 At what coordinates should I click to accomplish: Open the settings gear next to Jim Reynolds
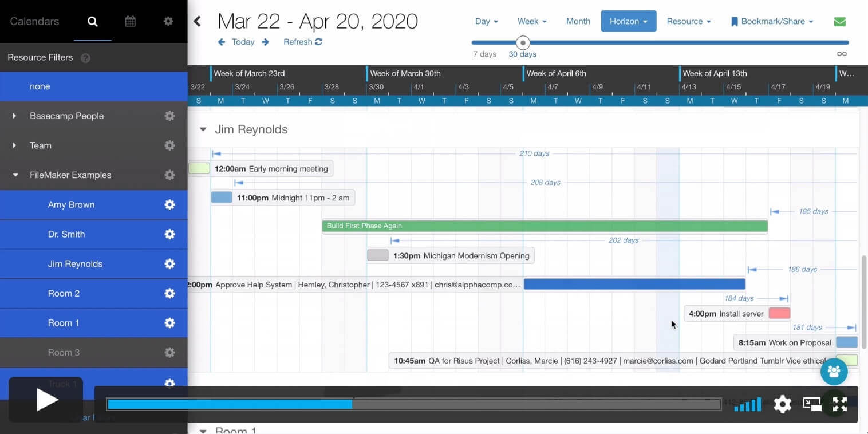pos(169,263)
